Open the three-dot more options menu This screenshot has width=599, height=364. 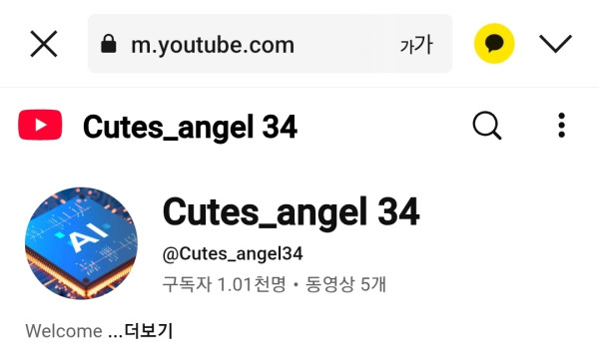(561, 125)
